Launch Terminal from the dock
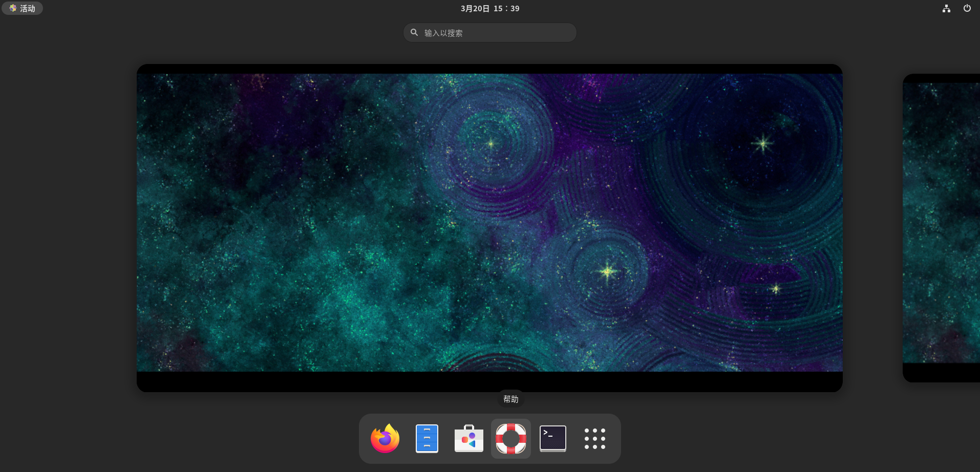This screenshot has height=472, width=980. pyautogui.click(x=553, y=439)
